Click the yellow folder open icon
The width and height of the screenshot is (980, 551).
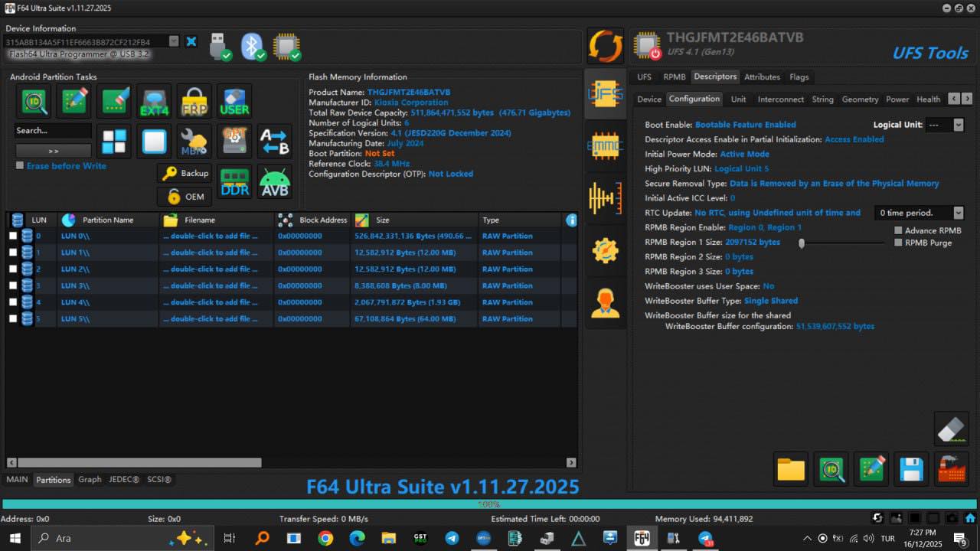[791, 468]
